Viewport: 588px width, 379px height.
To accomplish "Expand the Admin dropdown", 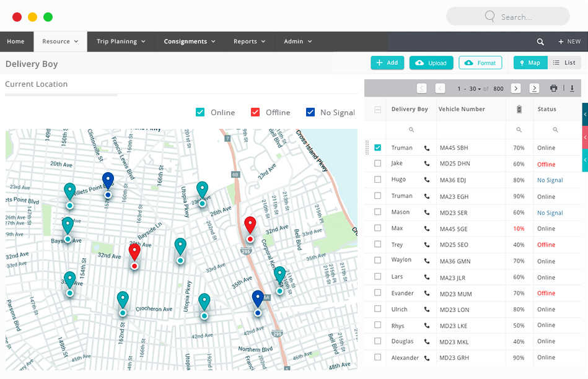I will pyautogui.click(x=298, y=41).
